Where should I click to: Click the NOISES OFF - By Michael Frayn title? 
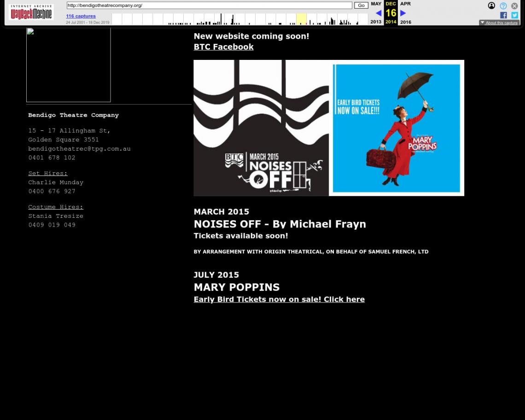(x=280, y=224)
